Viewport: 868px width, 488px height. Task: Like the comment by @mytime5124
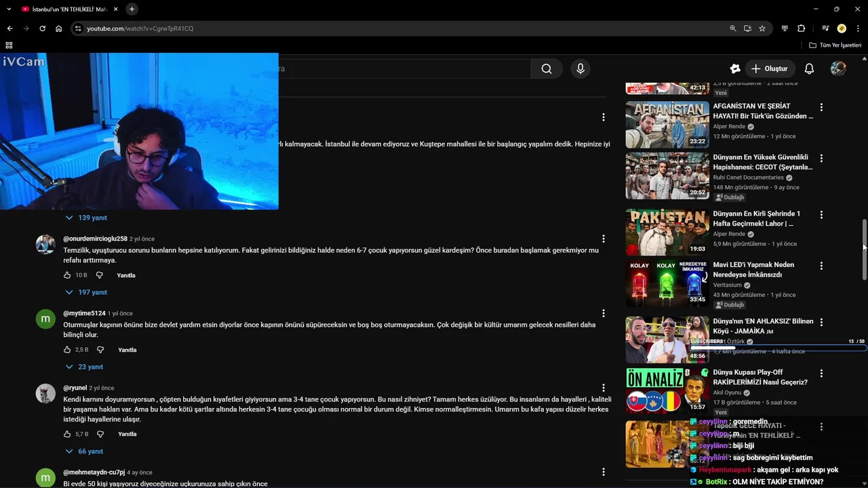(x=67, y=350)
